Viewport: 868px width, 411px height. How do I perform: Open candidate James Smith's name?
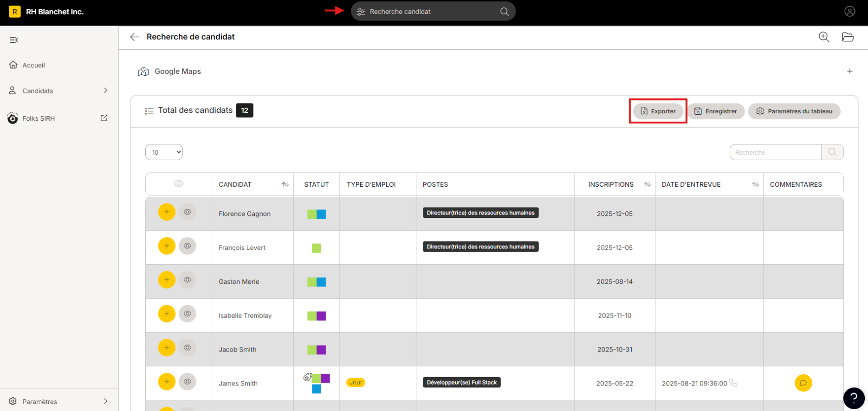tap(238, 383)
